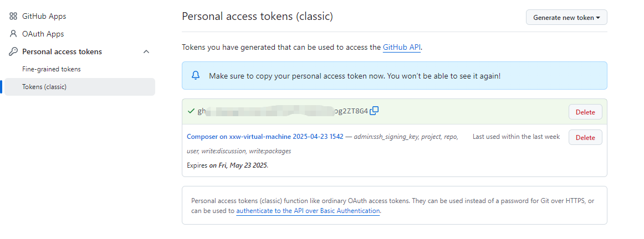The width and height of the screenshot is (644, 239).
Task: Click the GitHub Apps grid icon
Action: tap(13, 17)
